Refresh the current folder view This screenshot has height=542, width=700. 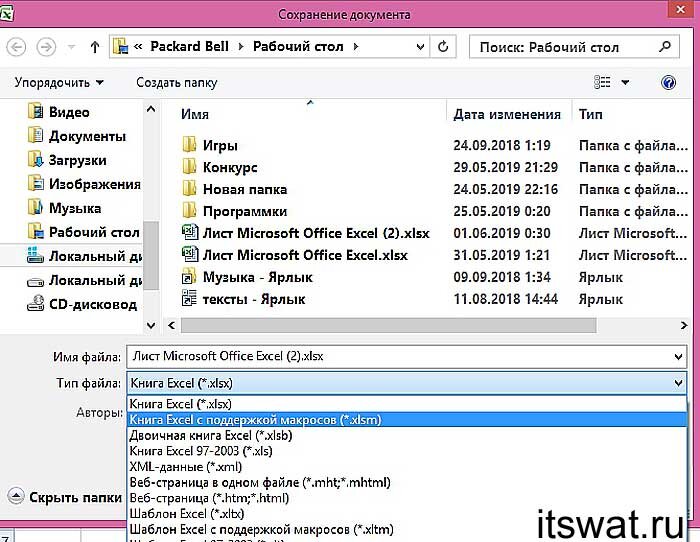click(443, 46)
